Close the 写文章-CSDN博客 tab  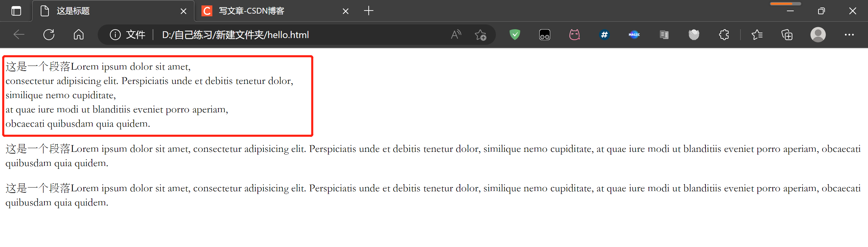tap(346, 11)
